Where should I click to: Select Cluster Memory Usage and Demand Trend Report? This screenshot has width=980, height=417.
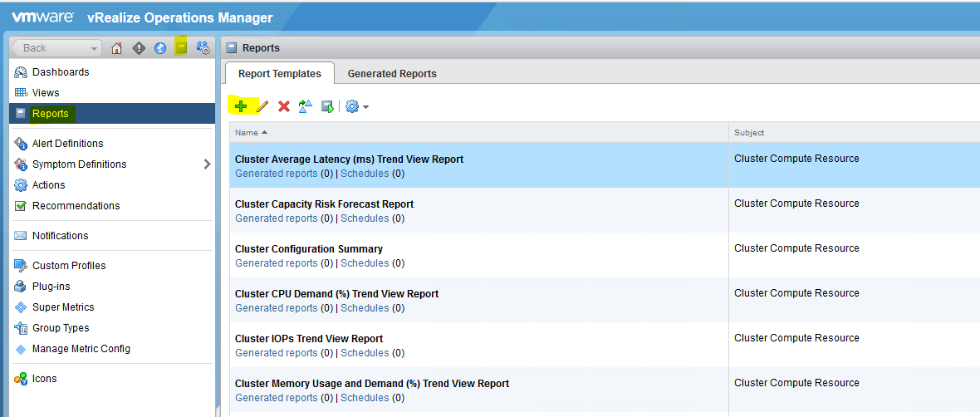(372, 384)
